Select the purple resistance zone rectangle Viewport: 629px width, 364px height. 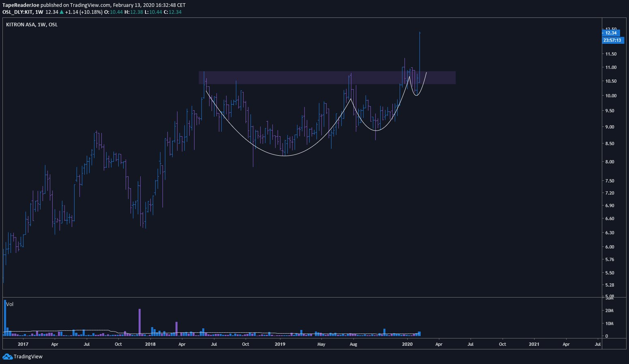[x=327, y=77]
